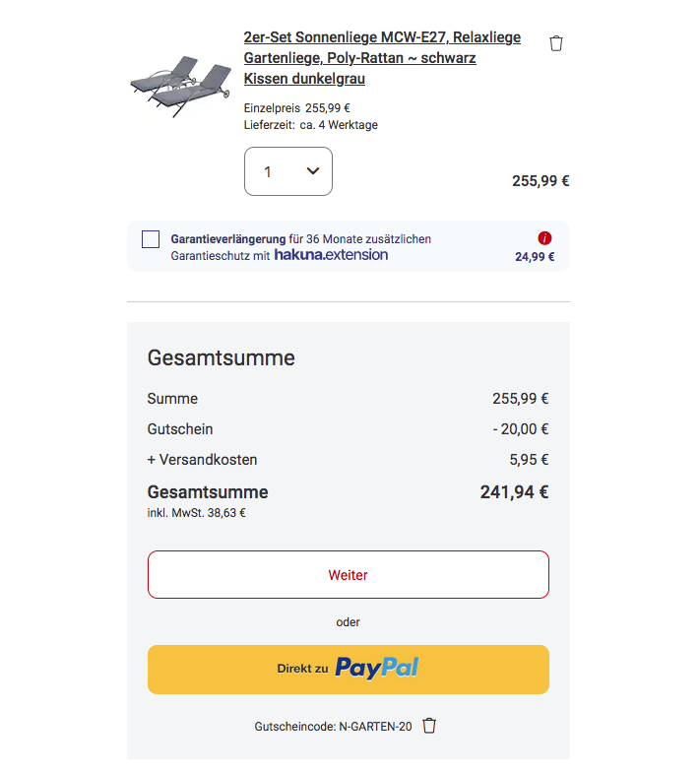
Task: Click the inkl. MwSt. 38,63 € note
Action: [x=196, y=512]
